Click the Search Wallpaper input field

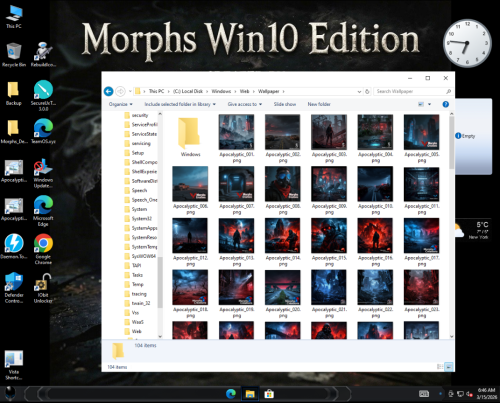(x=412, y=91)
